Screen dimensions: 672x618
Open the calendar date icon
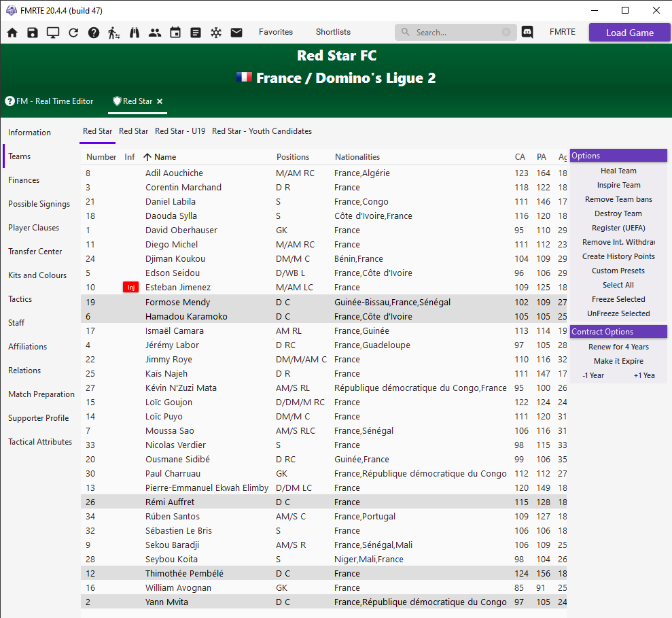[175, 33]
